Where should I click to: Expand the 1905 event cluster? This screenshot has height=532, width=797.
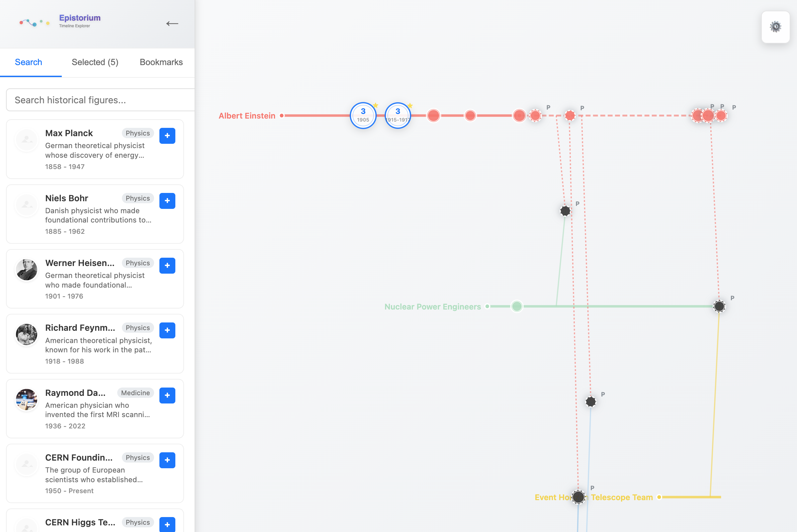coord(363,115)
